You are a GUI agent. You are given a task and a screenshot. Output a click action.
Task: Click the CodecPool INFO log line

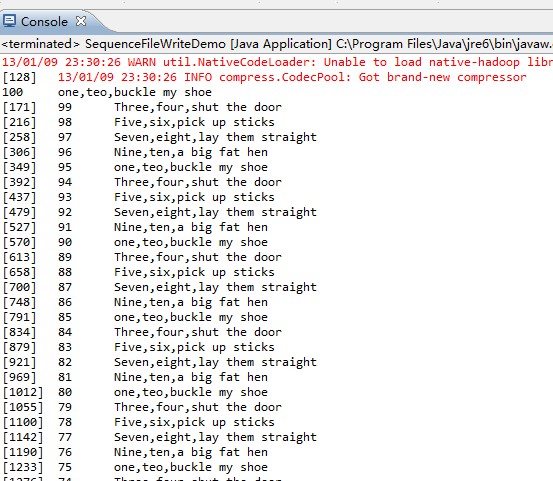(x=292, y=77)
